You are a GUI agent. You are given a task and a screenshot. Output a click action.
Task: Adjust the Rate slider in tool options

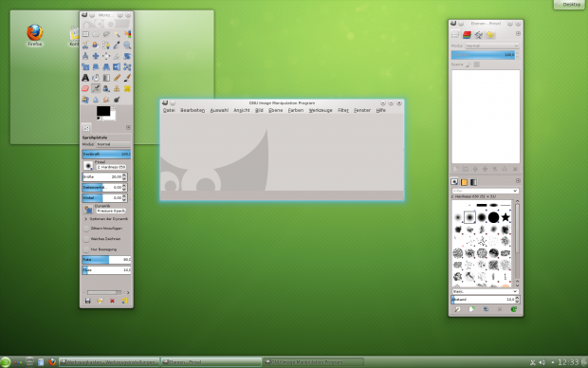pyautogui.click(x=106, y=260)
